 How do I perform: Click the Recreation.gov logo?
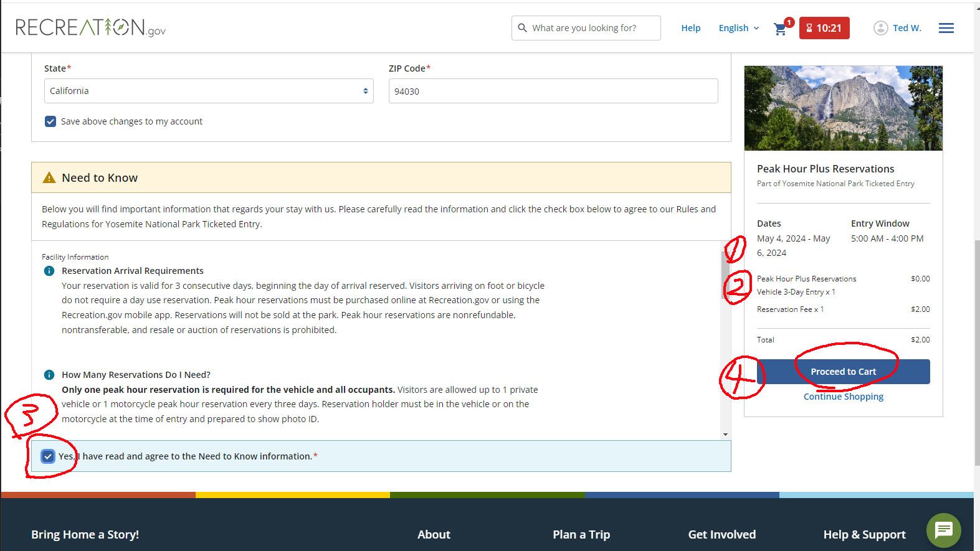click(x=90, y=27)
